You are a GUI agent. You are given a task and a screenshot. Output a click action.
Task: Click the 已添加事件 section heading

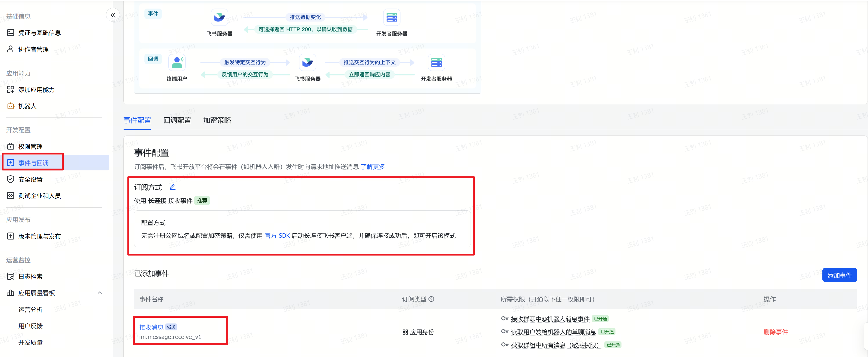coord(152,274)
